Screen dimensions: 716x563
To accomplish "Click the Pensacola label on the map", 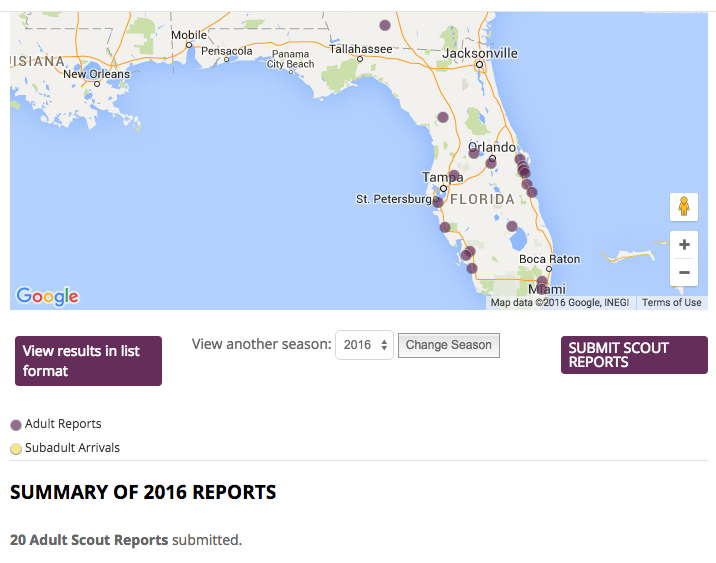I will pos(226,51).
